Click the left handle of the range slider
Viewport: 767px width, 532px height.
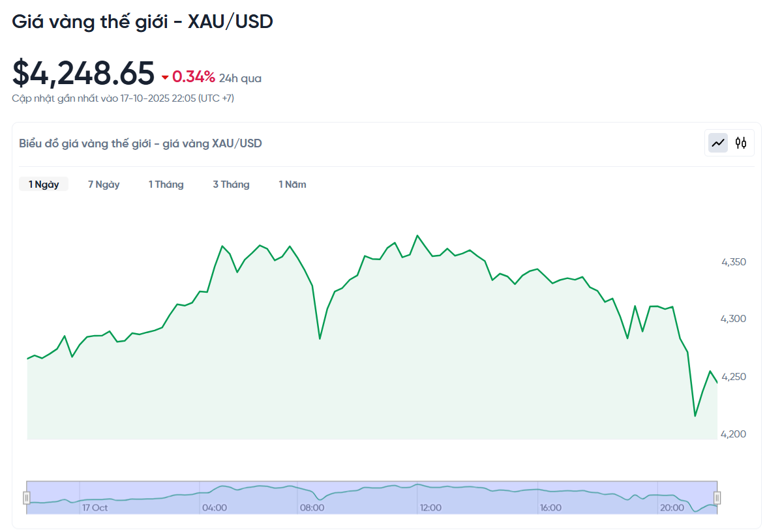(x=27, y=498)
